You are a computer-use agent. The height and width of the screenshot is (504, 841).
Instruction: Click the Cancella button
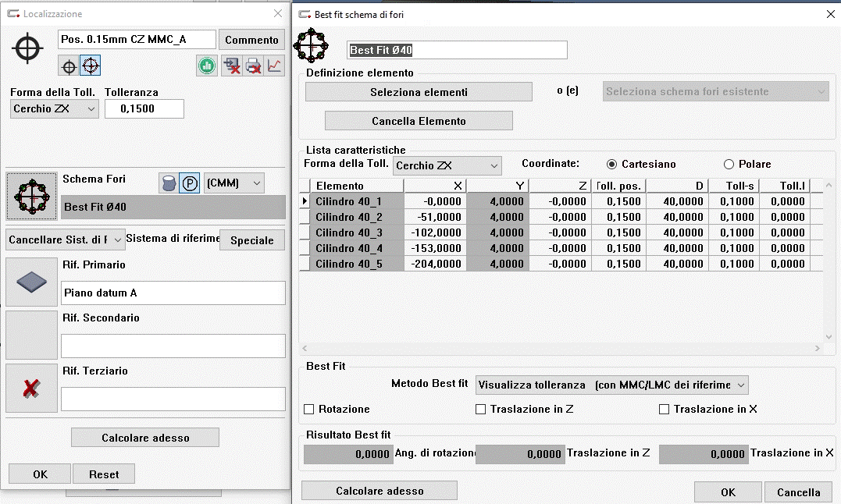[x=798, y=492]
